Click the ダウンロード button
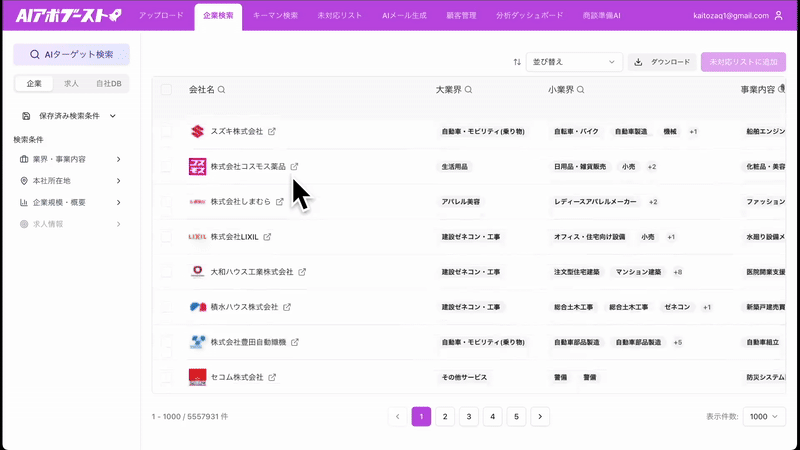This screenshot has height=450, width=800. click(x=662, y=62)
